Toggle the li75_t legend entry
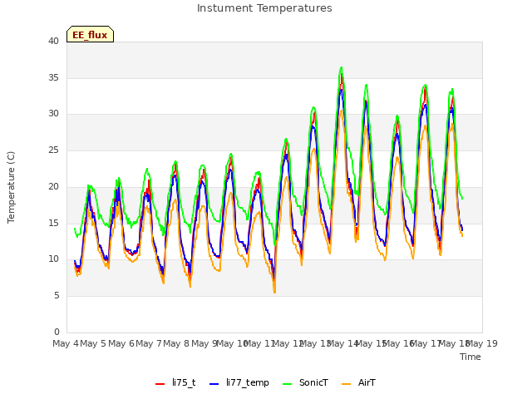The width and height of the screenshot is (532, 399). coord(175,382)
